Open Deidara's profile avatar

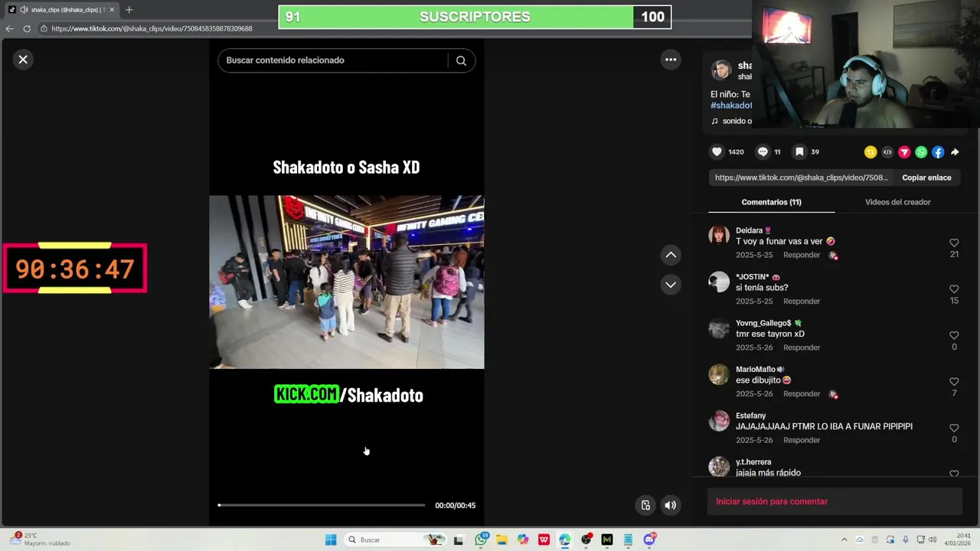(719, 236)
